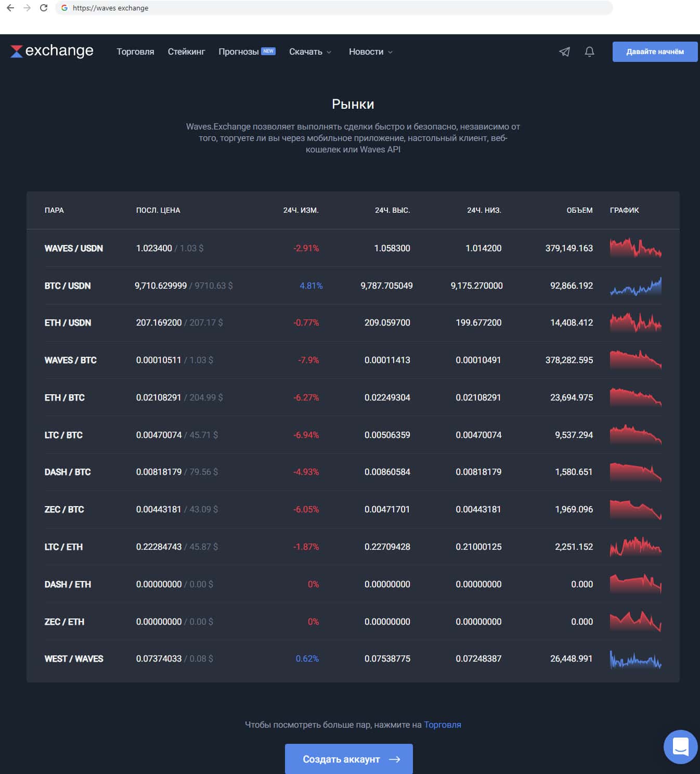Follow the Торговля link below the table
The width and height of the screenshot is (700, 774).
tap(443, 725)
